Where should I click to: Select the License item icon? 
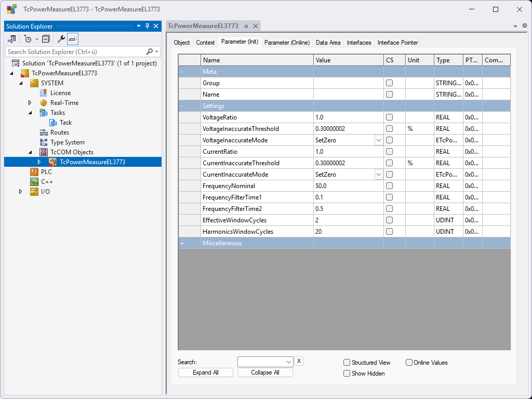(x=44, y=93)
